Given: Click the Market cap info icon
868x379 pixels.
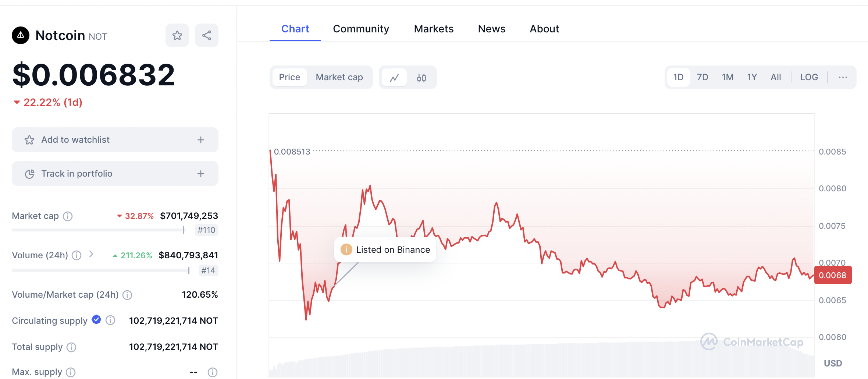Looking at the screenshot, I should pyautogui.click(x=68, y=216).
